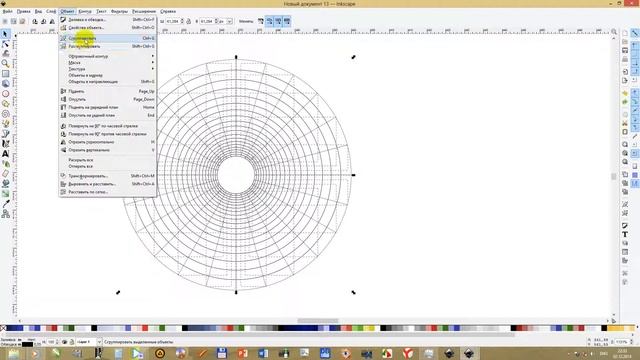640x360 pixels.
Task: Choose Отразить горизонтально entry
Action: tap(108, 142)
